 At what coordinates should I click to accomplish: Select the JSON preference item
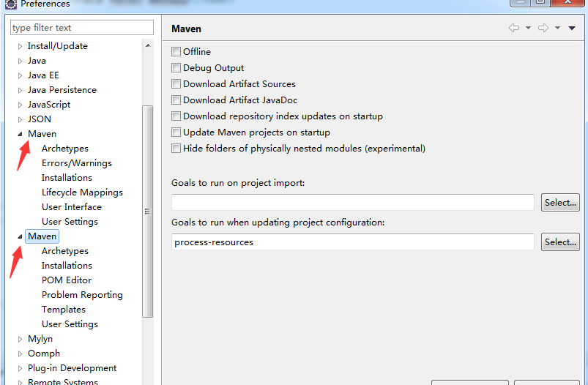(x=40, y=119)
